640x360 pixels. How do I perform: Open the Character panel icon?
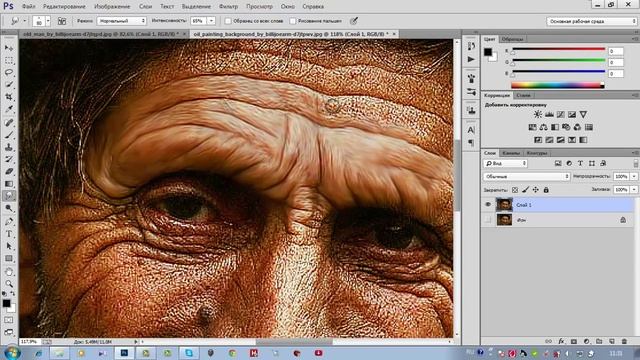point(471,130)
